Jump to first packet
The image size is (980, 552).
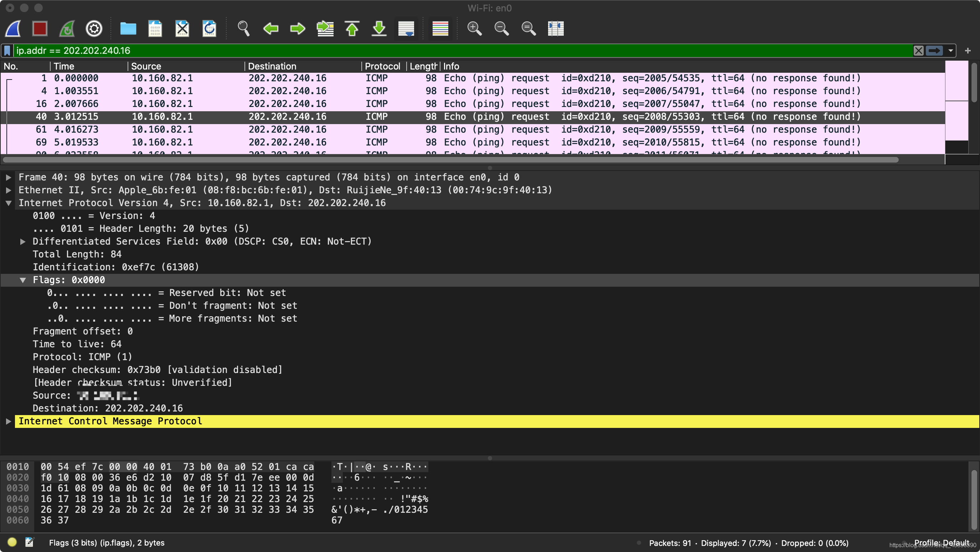click(x=352, y=29)
